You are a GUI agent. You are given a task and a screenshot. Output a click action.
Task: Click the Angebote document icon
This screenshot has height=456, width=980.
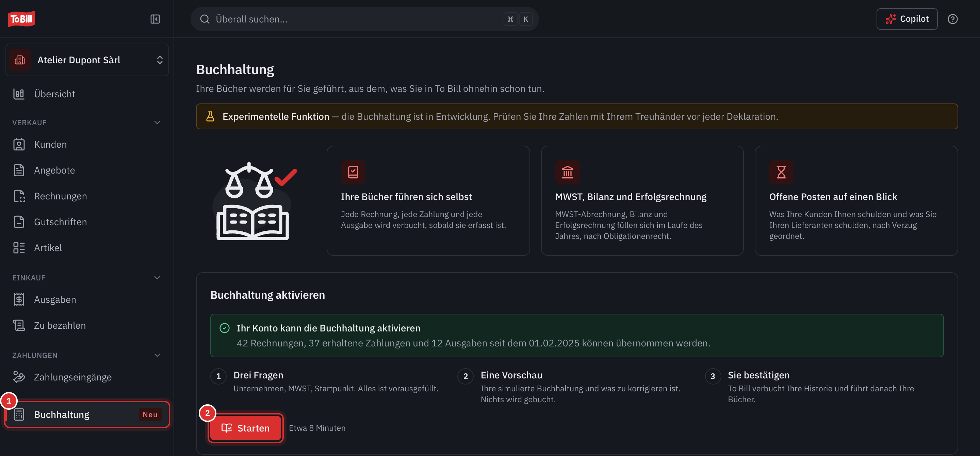tap(19, 170)
